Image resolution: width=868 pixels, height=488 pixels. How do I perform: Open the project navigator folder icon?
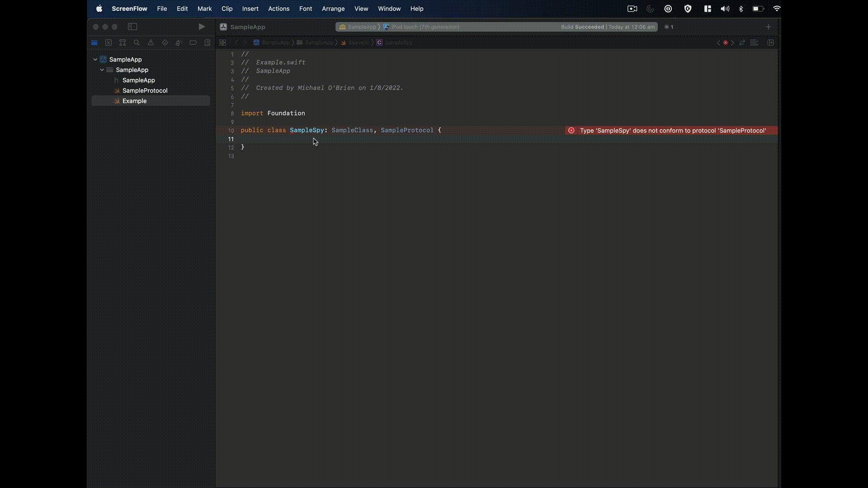[94, 42]
